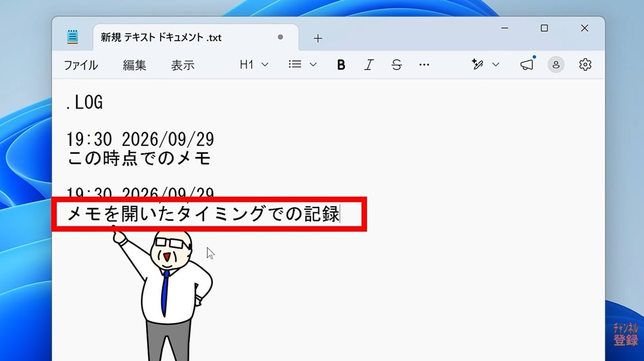Open the 表示 menu
The height and width of the screenshot is (361, 644).
coord(182,65)
